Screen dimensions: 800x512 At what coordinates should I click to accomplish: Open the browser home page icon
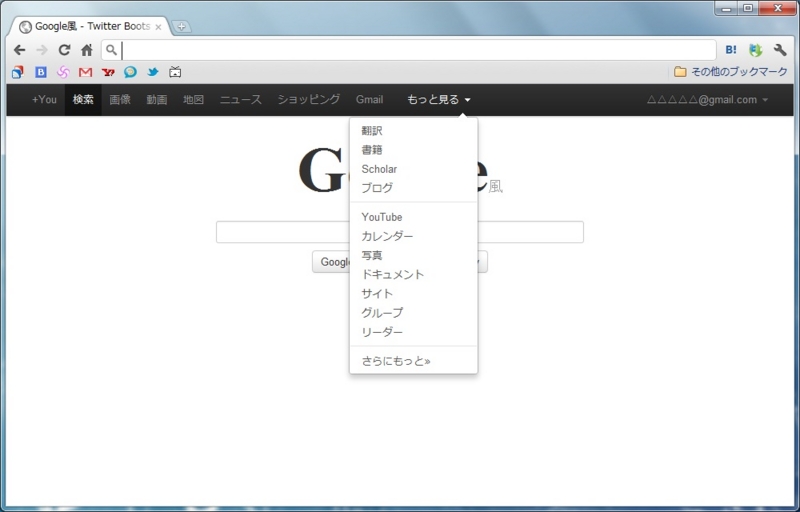(87, 50)
